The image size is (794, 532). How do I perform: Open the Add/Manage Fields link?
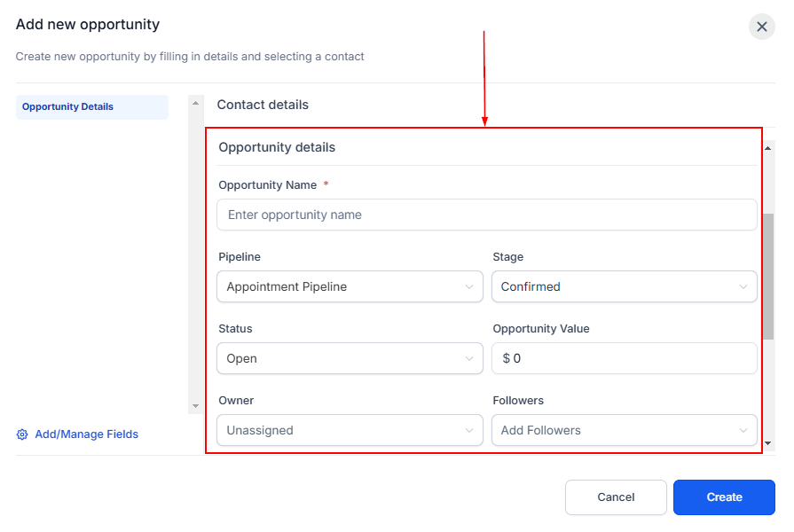click(86, 434)
